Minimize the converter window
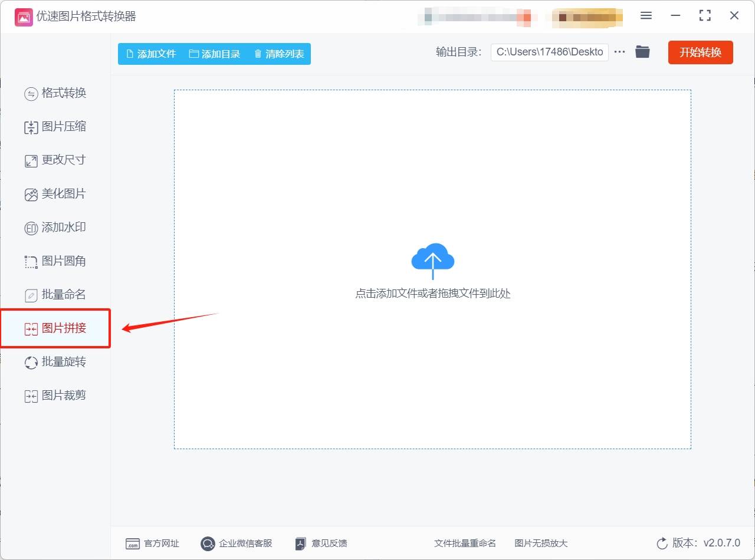This screenshot has height=560, width=755. tap(675, 16)
